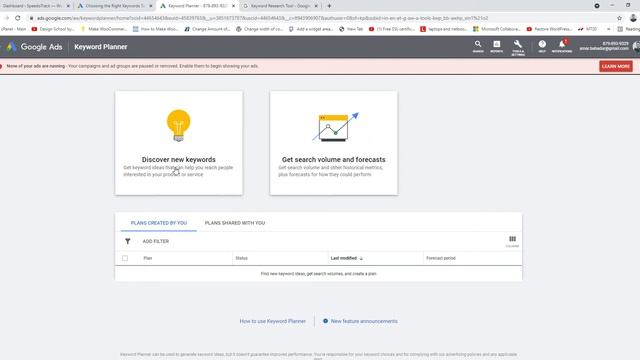Click 'None of your ads are running' alert text
The width and height of the screenshot is (640, 360).
36,66
